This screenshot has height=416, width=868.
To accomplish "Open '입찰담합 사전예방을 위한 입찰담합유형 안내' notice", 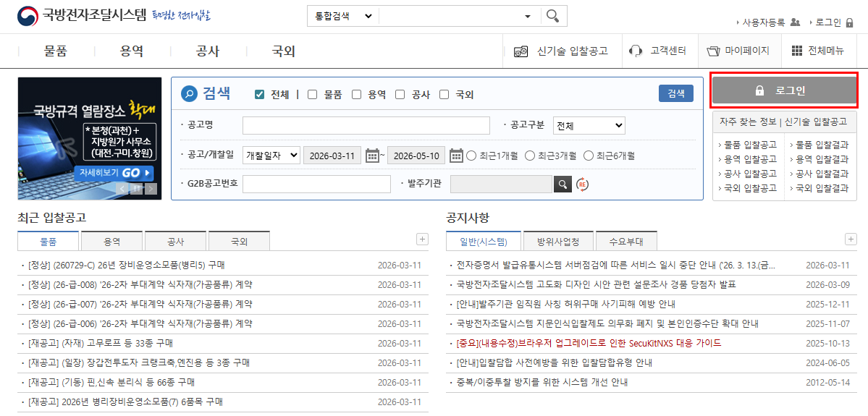I will click(555, 363).
